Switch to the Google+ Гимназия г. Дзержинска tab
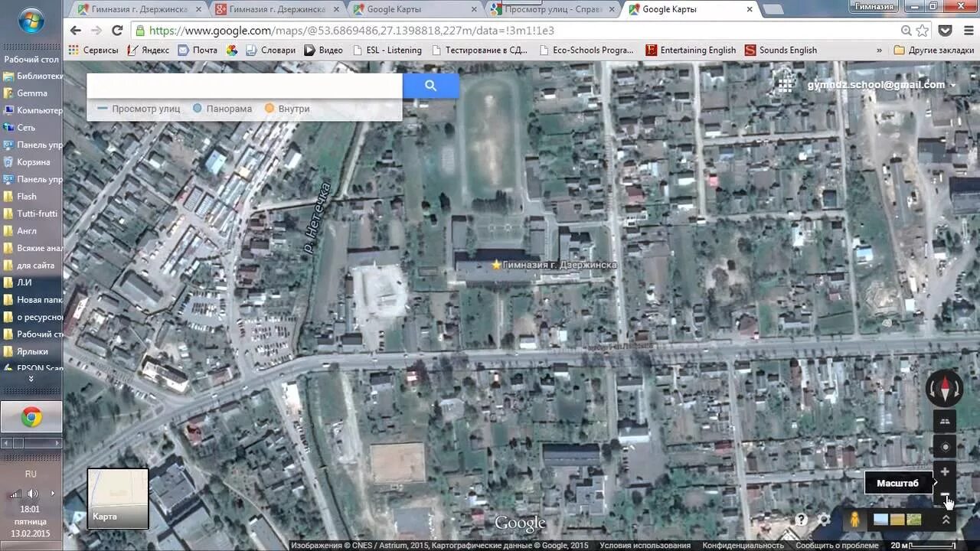 tap(276, 9)
